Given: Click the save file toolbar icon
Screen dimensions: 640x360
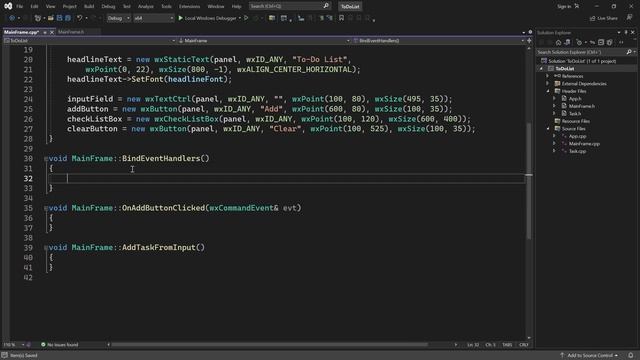Looking at the screenshot, I should [59, 18].
